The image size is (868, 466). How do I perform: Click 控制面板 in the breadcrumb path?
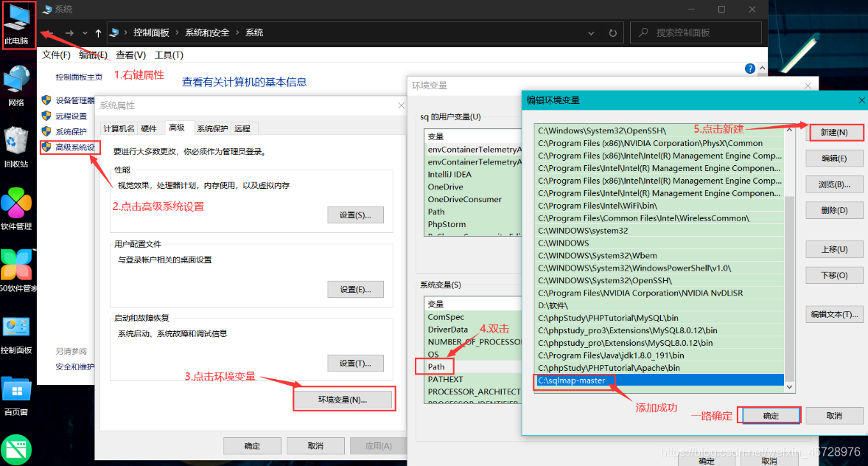pyautogui.click(x=151, y=32)
